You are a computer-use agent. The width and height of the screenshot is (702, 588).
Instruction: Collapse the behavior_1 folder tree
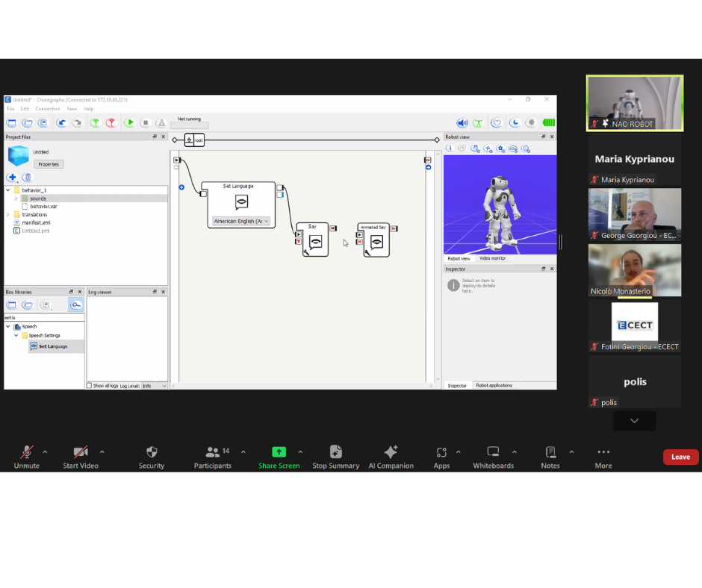point(8,190)
